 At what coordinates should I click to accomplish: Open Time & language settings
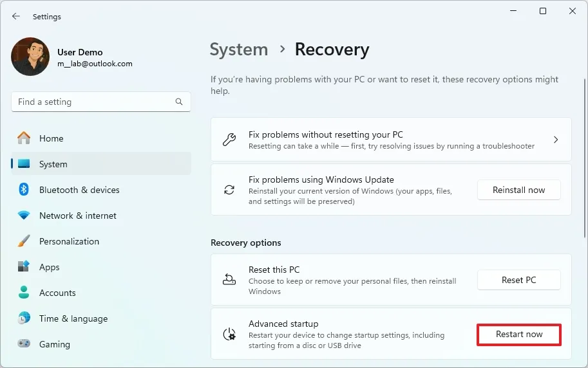101,318
